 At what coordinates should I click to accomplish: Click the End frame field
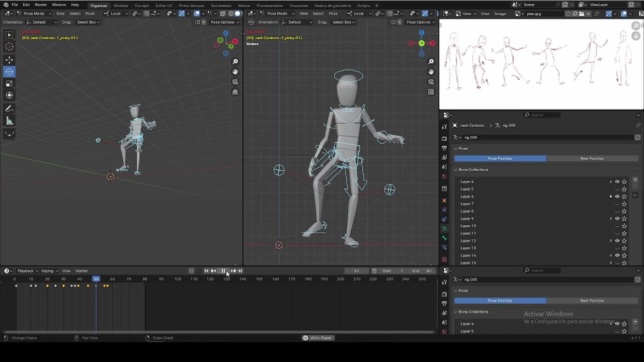[x=422, y=271]
